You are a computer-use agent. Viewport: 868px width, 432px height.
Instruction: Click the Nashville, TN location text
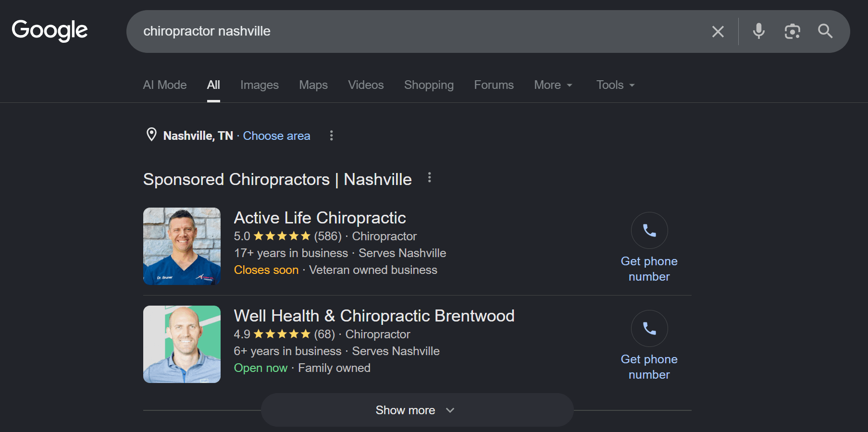coord(198,136)
